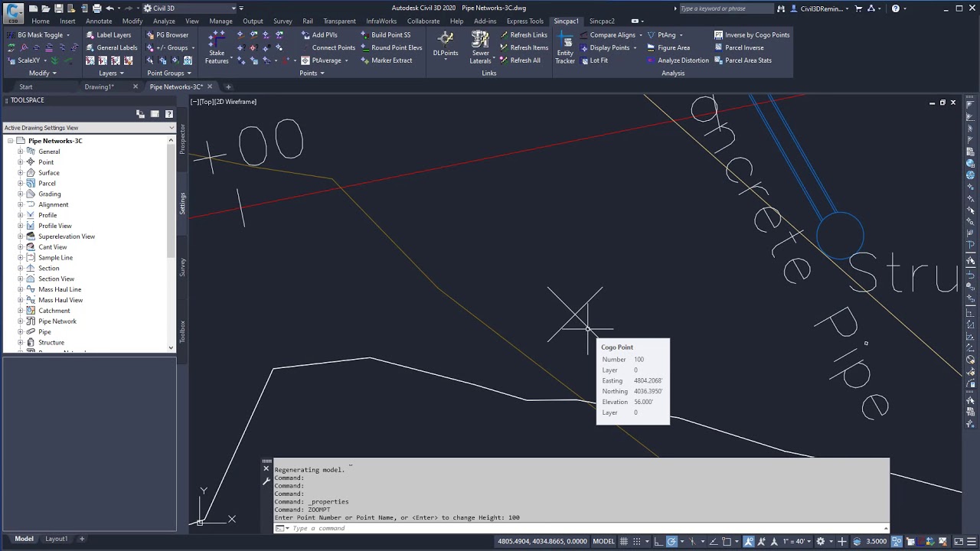
Task: Switch to the Layout1 tab
Action: pos(56,539)
